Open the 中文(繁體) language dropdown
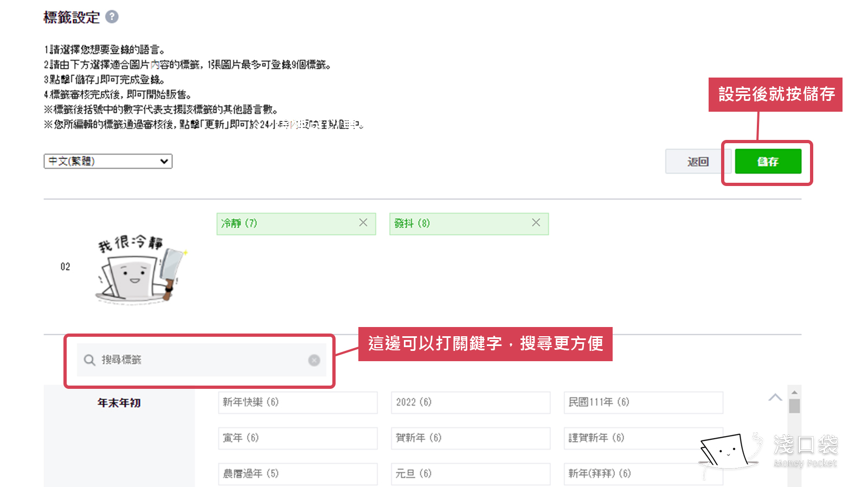868x487 pixels. pos(108,162)
